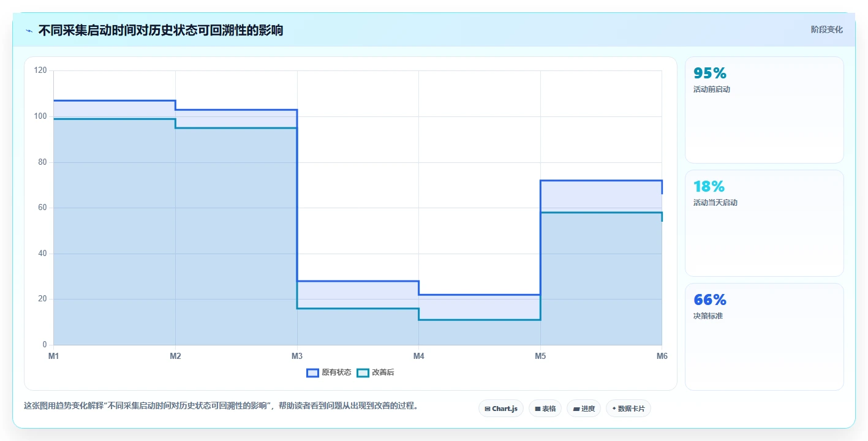This screenshot has height=441, width=868.
Task: Click the 80 y-axis value
Action: [42, 162]
